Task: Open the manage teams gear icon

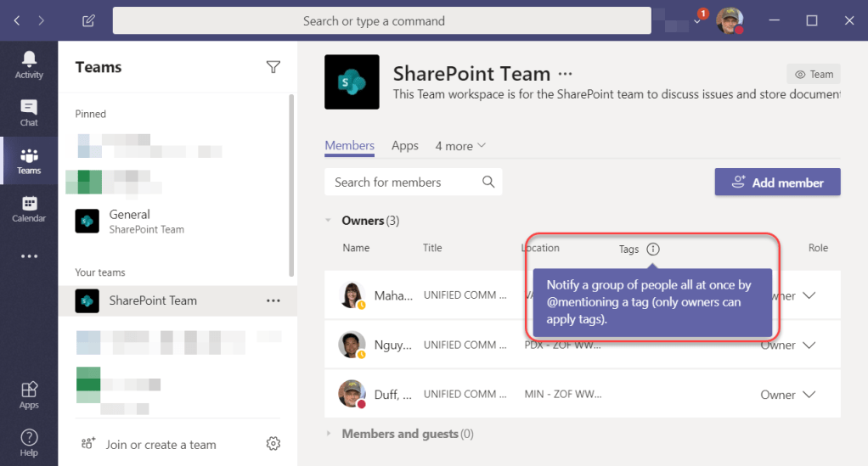Action: pos(273,443)
